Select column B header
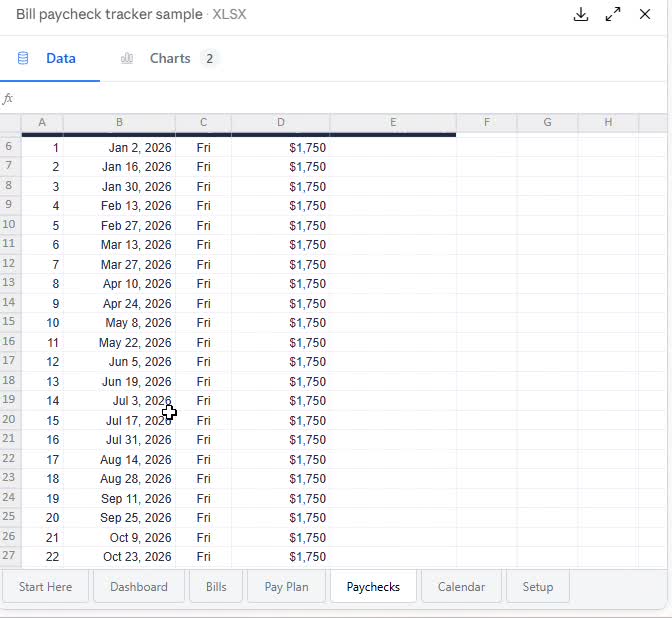Viewport: 672px width, 618px height. point(119,123)
